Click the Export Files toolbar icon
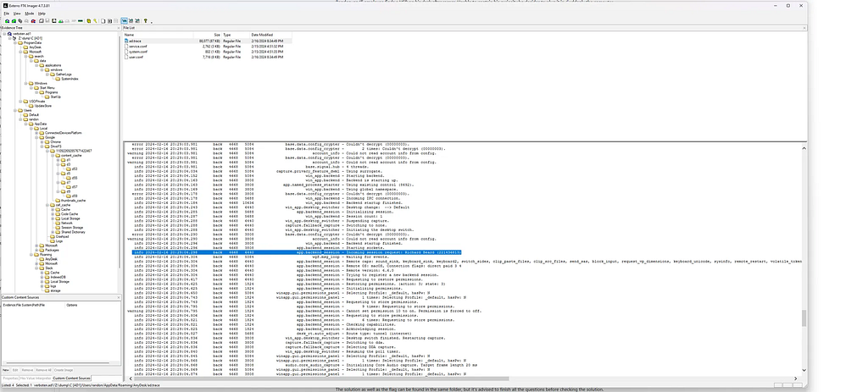This screenshot has height=392, width=868. [103, 21]
